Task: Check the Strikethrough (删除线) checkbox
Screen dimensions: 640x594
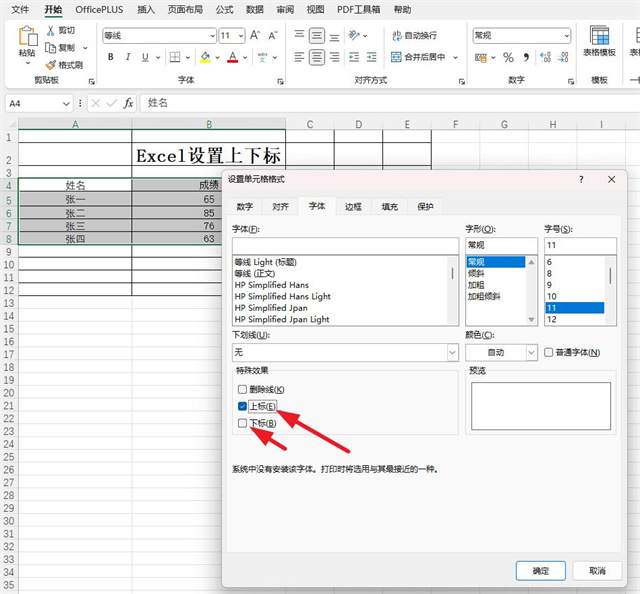Action: tap(242, 389)
